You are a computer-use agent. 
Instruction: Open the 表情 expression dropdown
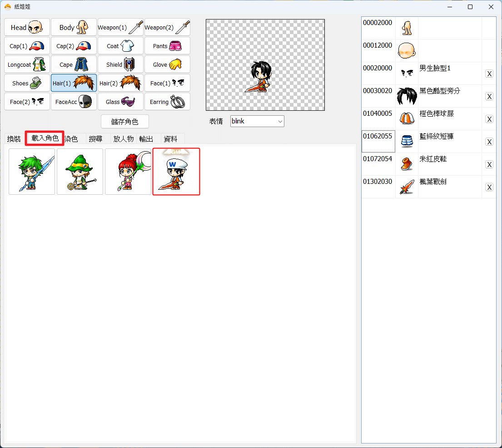click(257, 121)
